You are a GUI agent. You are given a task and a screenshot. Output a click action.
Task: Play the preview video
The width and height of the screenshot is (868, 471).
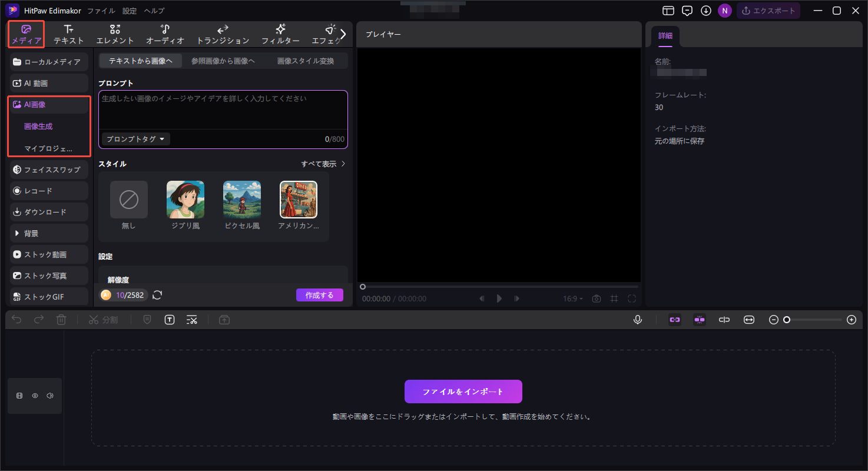coord(499,298)
